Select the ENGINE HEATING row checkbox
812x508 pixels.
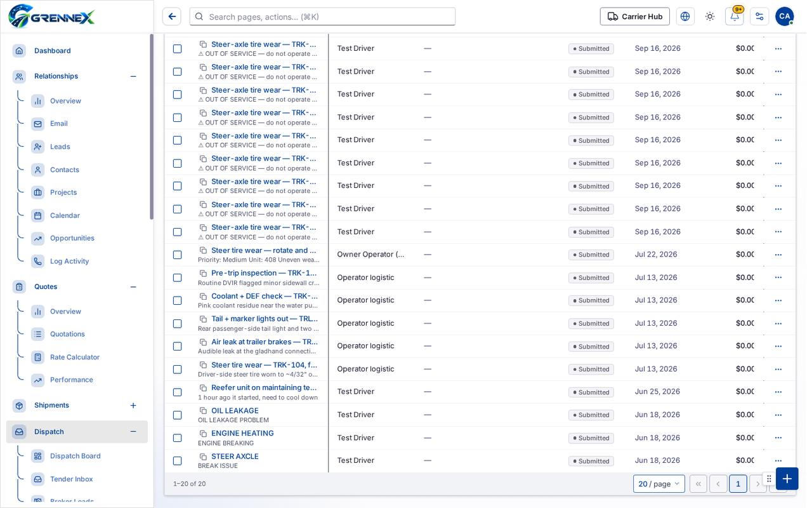point(178,438)
